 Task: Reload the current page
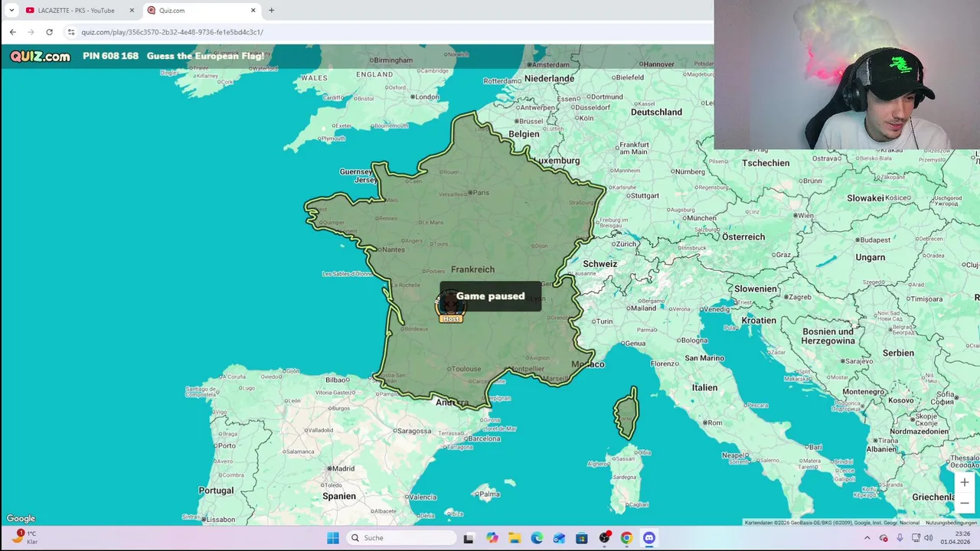[49, 31]
